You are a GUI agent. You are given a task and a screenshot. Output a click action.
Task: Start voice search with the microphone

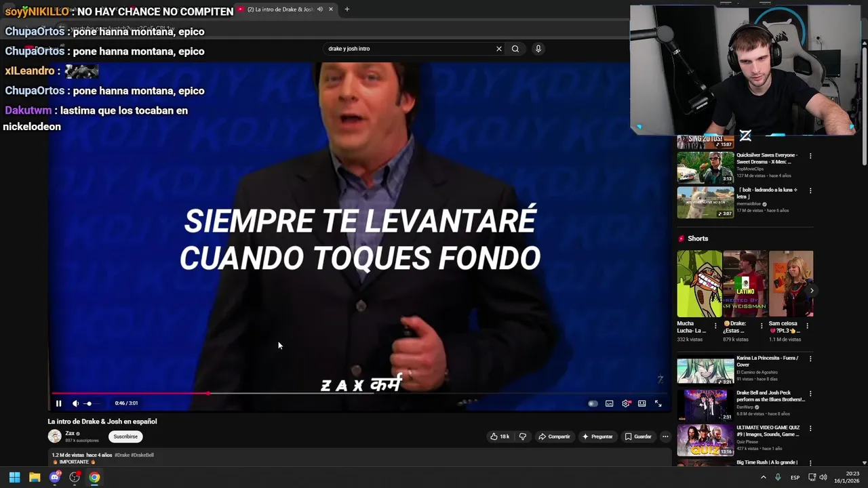pyautogui.click(x=538, y=49)
